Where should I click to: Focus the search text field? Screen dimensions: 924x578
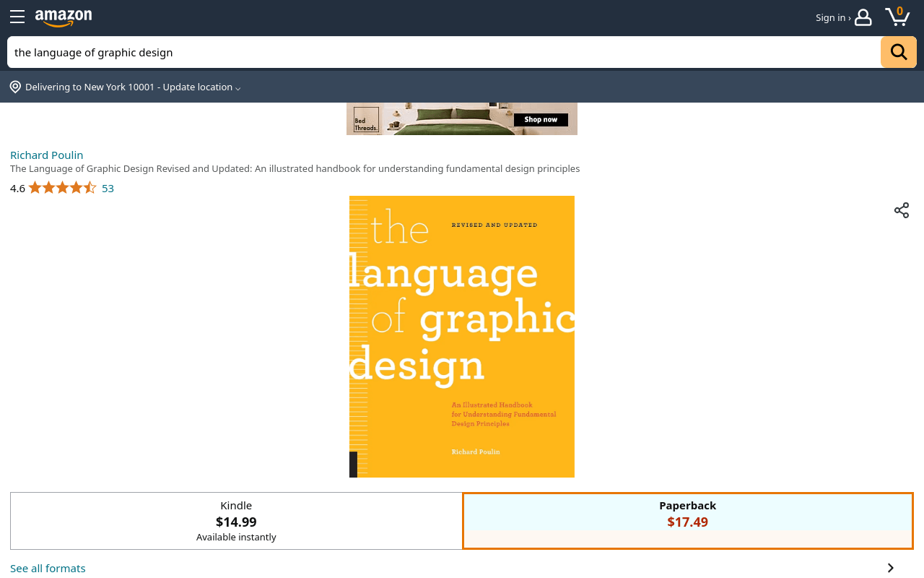[x=444, y=52]
